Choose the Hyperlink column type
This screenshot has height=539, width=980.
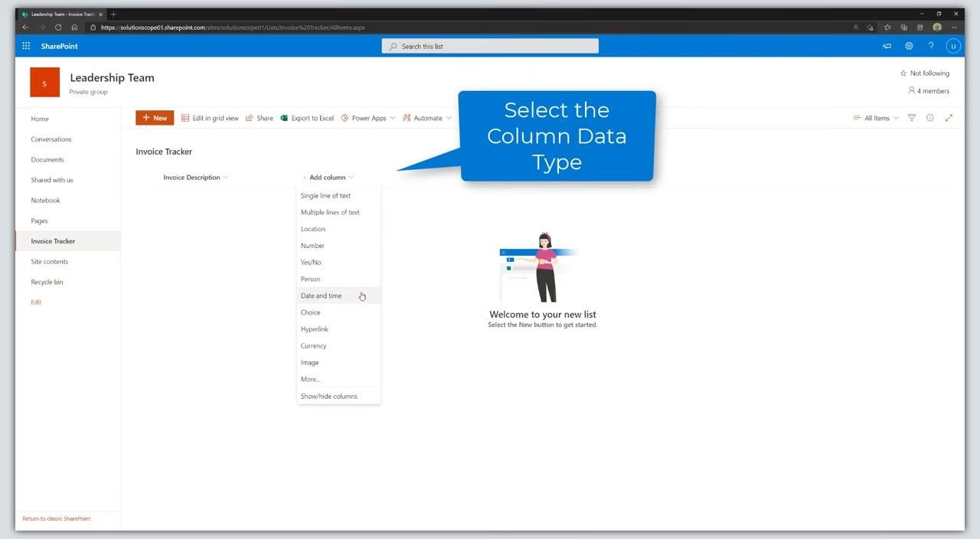[x=338, y=329]
